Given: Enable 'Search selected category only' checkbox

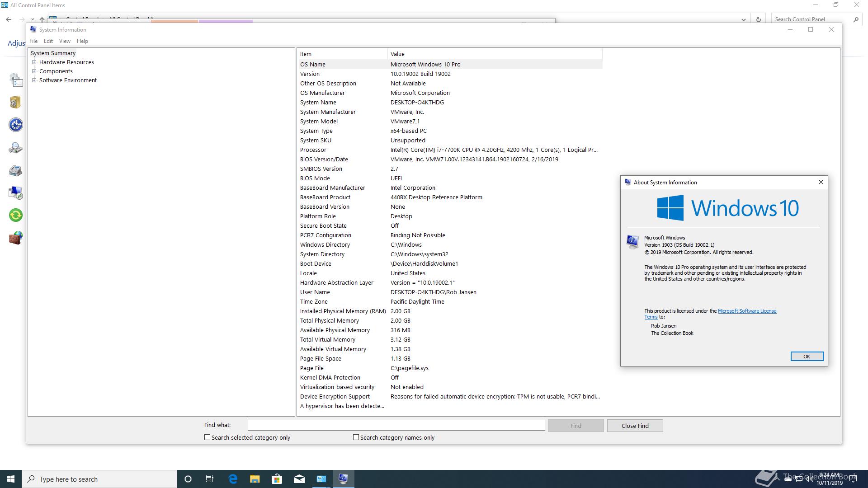Looking at the screenshot, I should (207, 437).
